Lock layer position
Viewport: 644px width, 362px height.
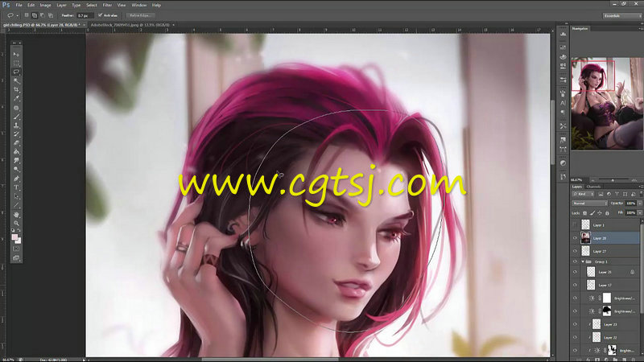[600, 213]
